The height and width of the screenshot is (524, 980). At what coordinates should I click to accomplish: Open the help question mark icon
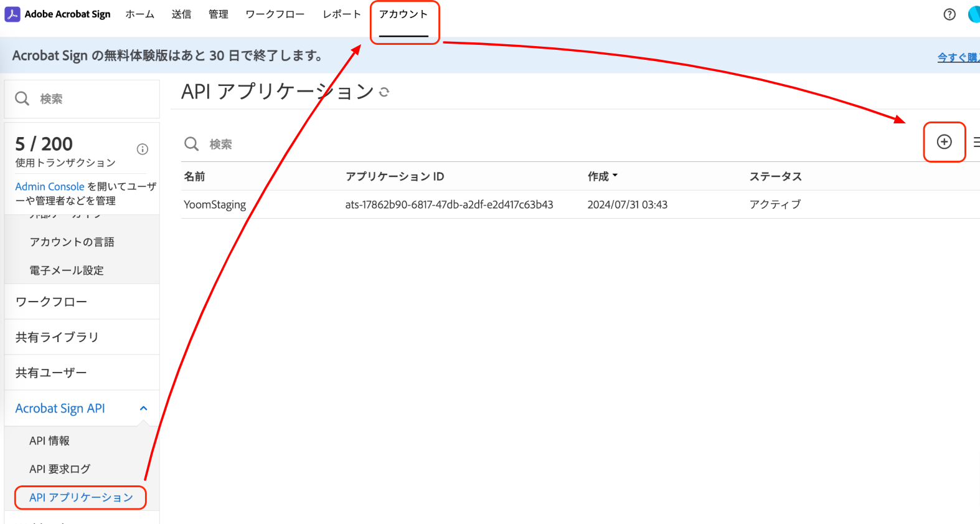pos(949,14)
